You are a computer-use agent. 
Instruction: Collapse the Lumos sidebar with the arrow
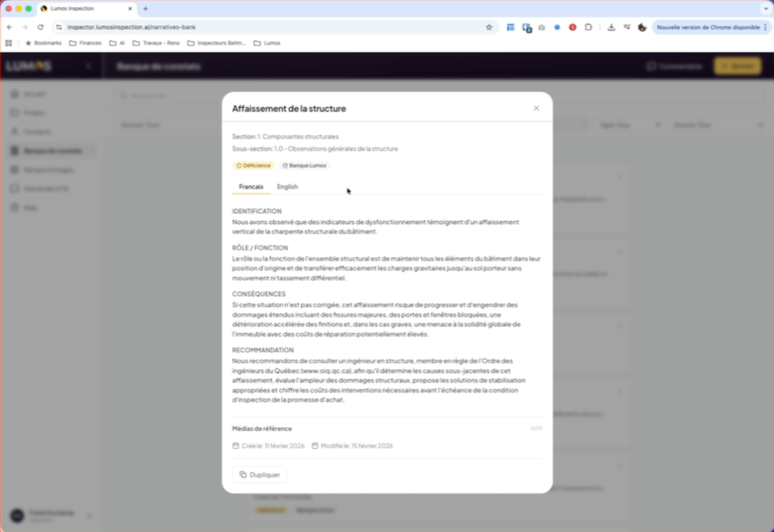point(89,66)
